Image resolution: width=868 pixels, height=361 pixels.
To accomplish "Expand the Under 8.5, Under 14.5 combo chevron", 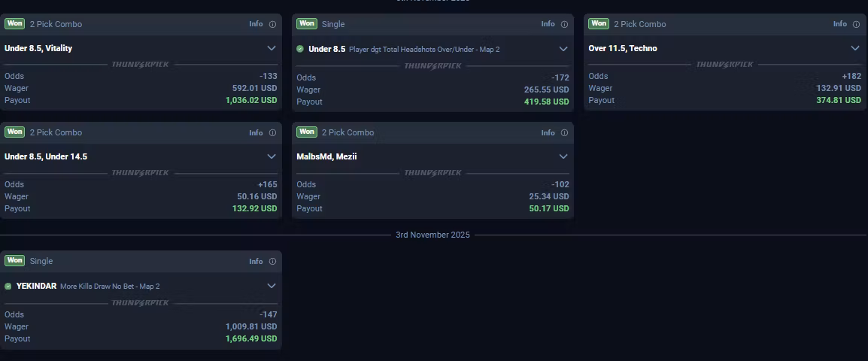I will tap(272, 156).
